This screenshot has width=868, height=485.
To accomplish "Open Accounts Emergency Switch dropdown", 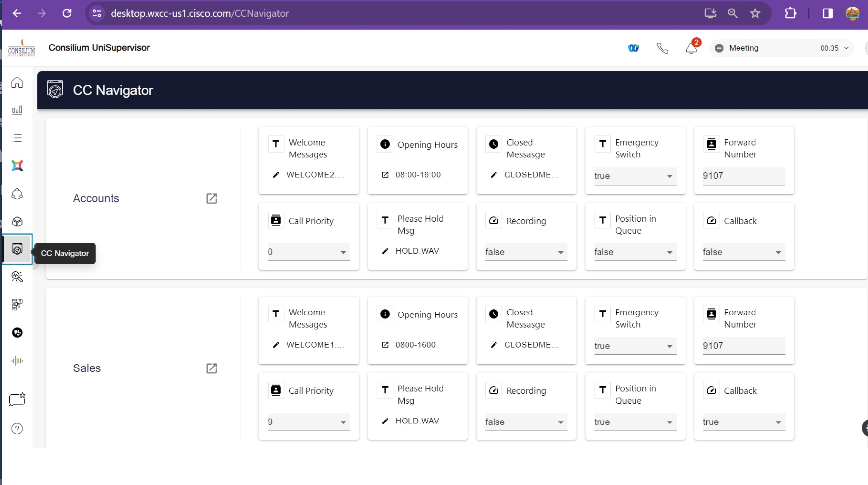I will click(635, 176).
